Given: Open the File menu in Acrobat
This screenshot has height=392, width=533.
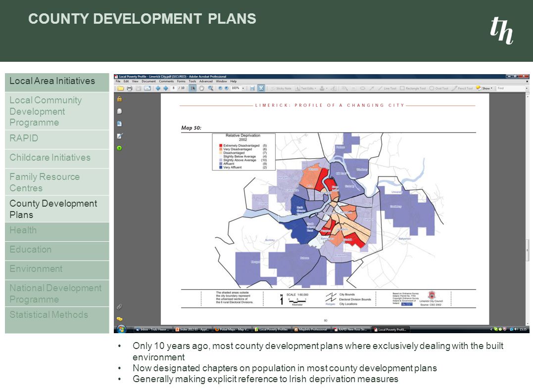Looking at the screenshot, I should coord(118,82).
